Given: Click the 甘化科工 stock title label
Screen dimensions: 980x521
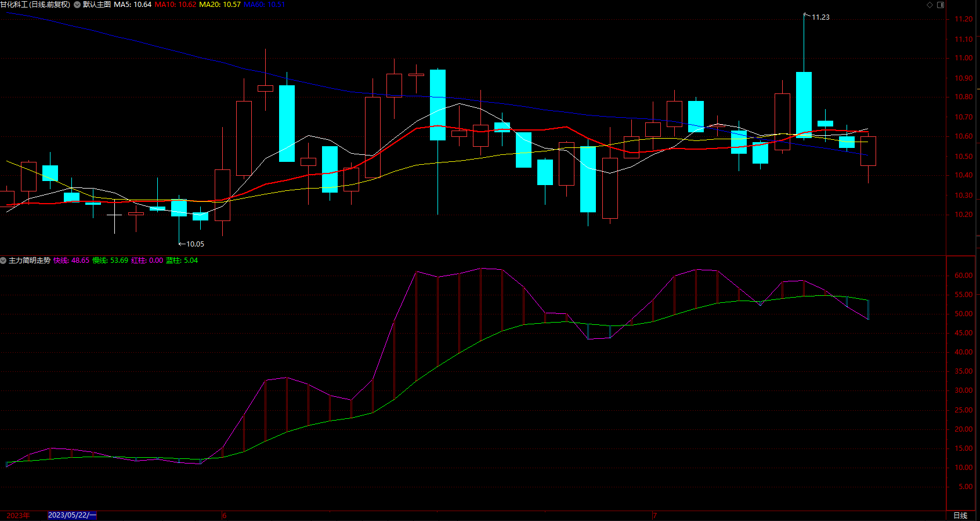Looking at the screenshot, I should [x=35, y=5].
